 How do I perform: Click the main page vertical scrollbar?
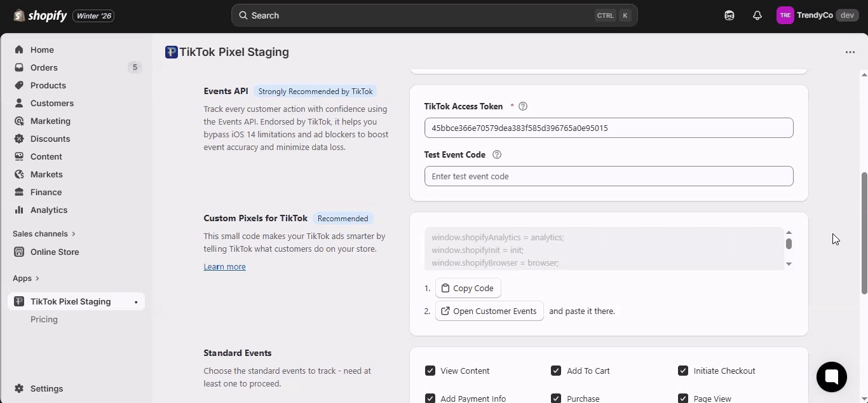[864, 233]
